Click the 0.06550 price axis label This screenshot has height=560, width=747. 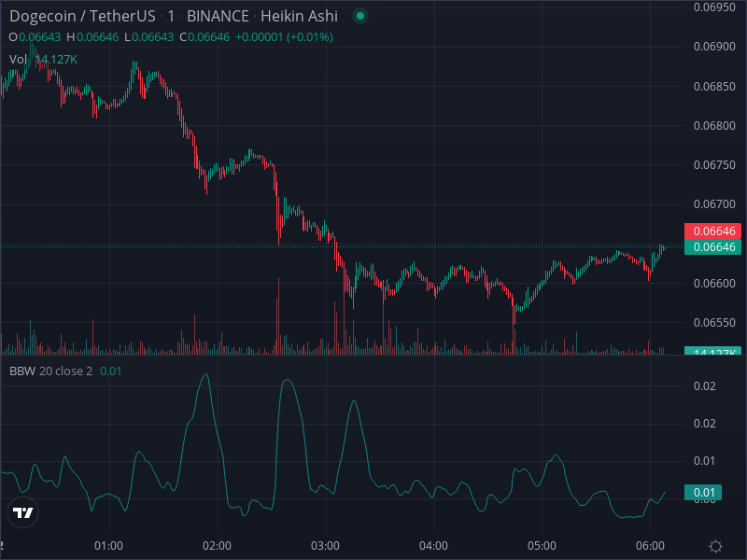714,322
